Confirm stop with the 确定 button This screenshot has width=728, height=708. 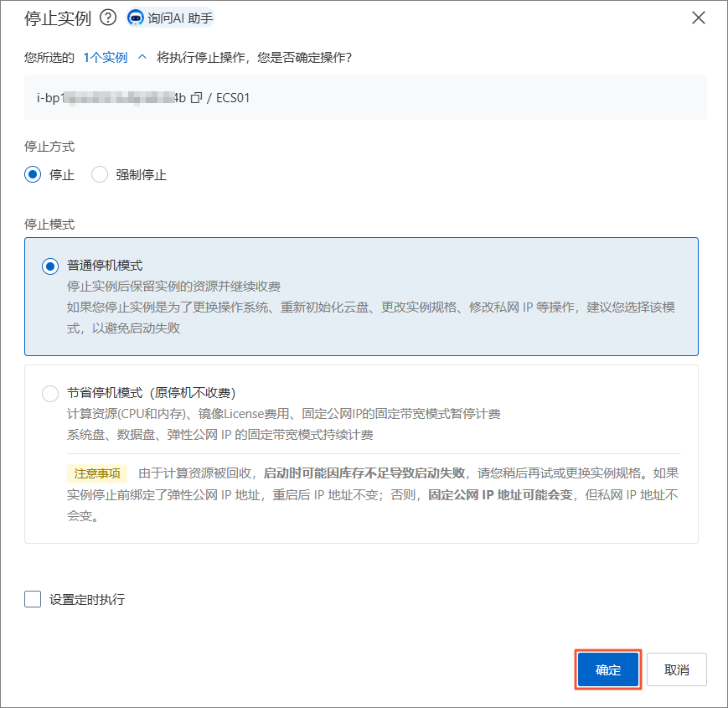(607, 669)
